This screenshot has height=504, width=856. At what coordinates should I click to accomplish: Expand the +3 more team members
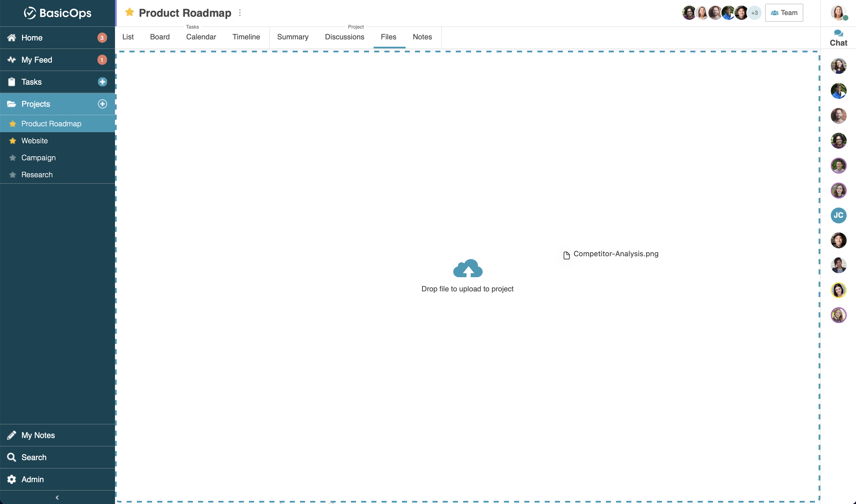click(x=754, y=13)
